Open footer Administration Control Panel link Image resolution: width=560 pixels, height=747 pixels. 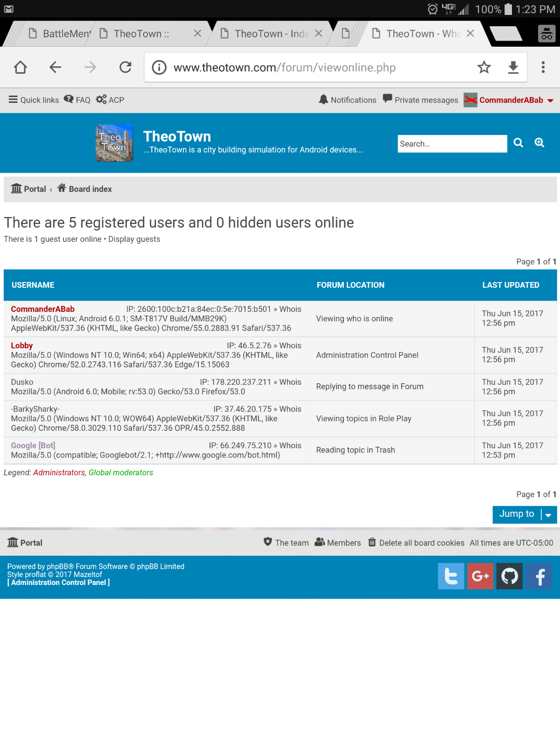point(59,582)
